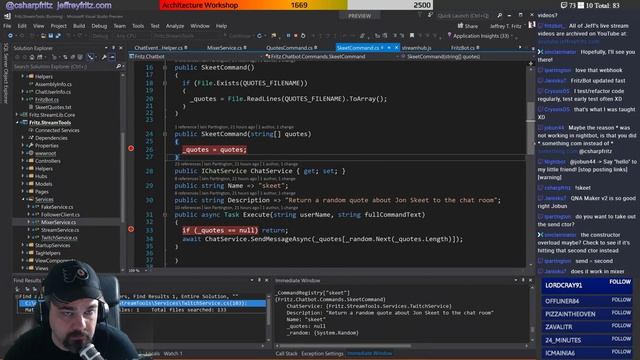This screenshot has height=360, width=640.
Task: Click the Navigate Backward toolbar button
Action: tap(11, 36)
